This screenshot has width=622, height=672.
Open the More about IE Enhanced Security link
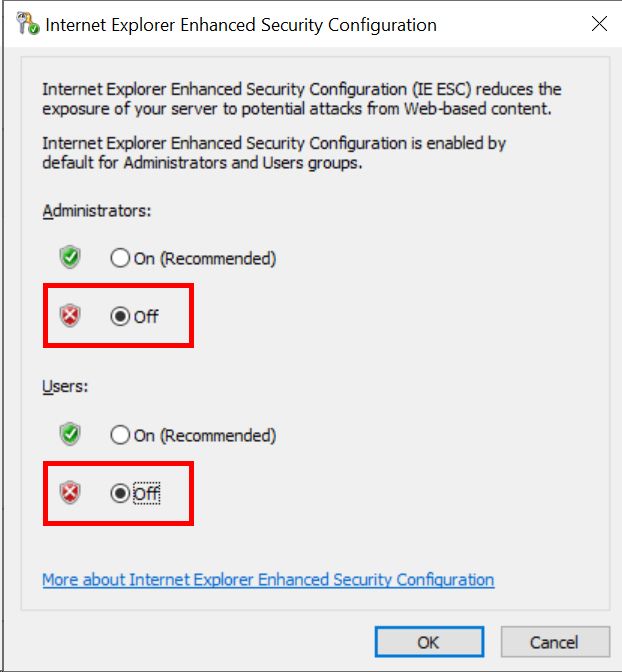(x=268, y=580)
